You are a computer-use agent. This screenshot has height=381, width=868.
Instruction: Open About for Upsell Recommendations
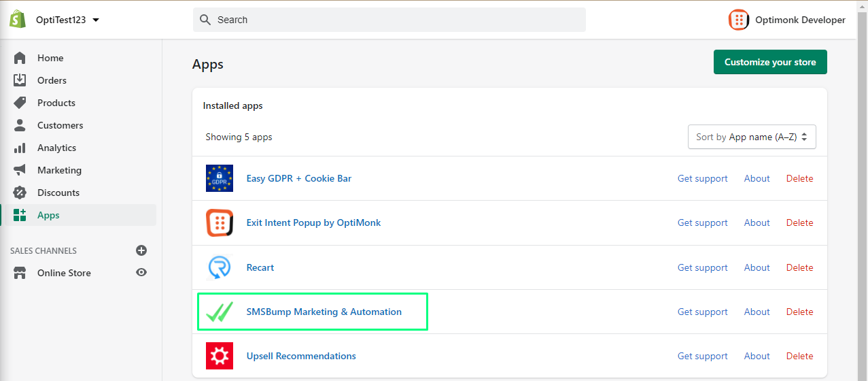click(x=757, y=356)
